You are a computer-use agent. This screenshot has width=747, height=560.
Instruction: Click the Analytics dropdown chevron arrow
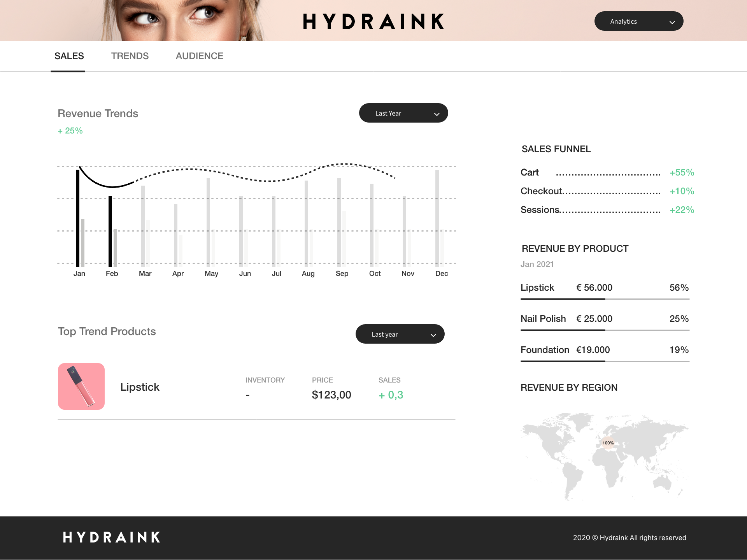pos(672,22)
